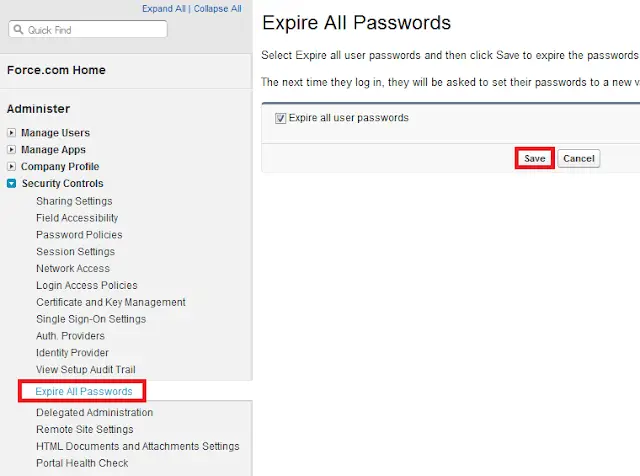Viewport: 640px width, 476px height.
Task: Open View Setup Audit Trail
Action: click(x=86, y=369)
